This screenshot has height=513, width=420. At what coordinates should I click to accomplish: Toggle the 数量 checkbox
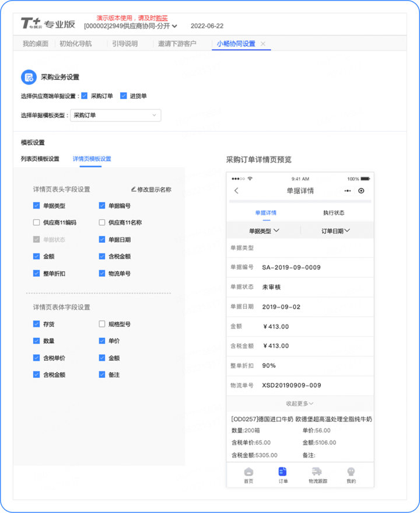36,341
